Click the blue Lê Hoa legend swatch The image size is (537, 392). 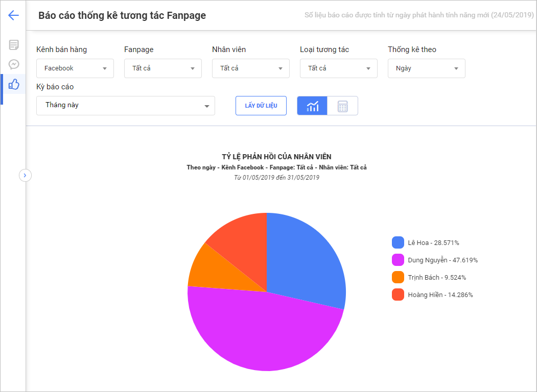point(398,243)
